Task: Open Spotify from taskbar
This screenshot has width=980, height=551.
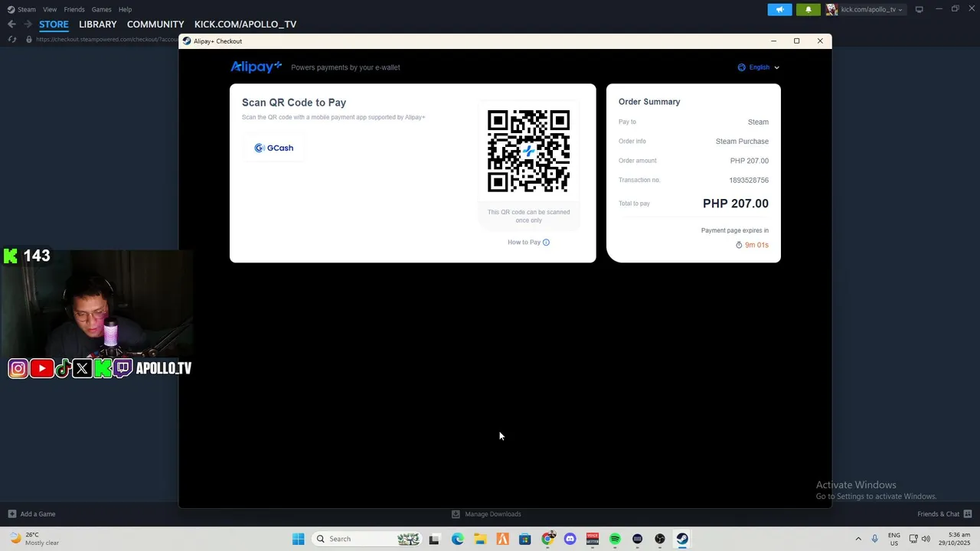Action: point(615,539)
